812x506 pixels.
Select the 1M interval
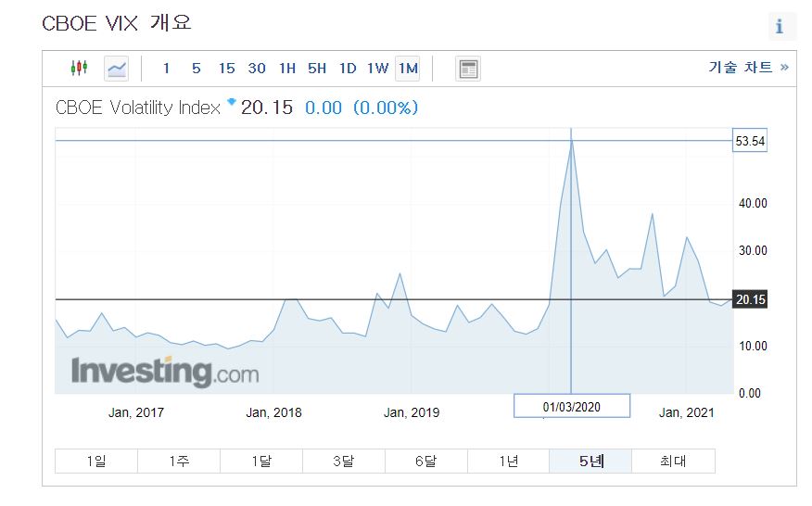click(408, 69)
